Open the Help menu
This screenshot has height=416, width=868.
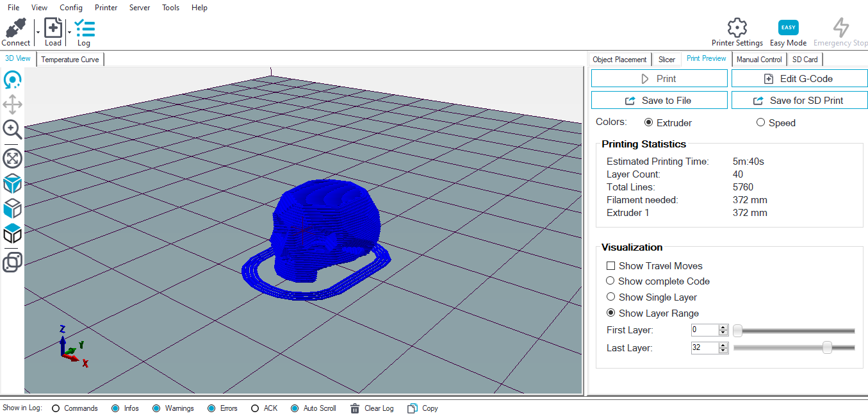point(199,8)
